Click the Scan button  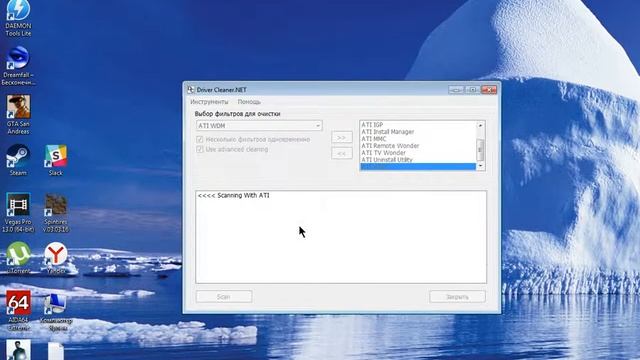224,297
